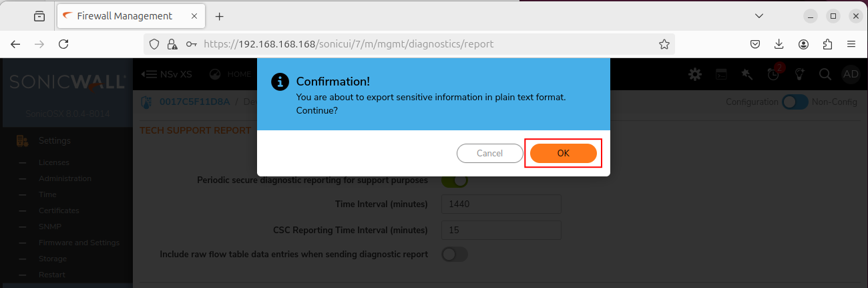
Task: Open the notifications icon with red badge
Action: (774, 74)
